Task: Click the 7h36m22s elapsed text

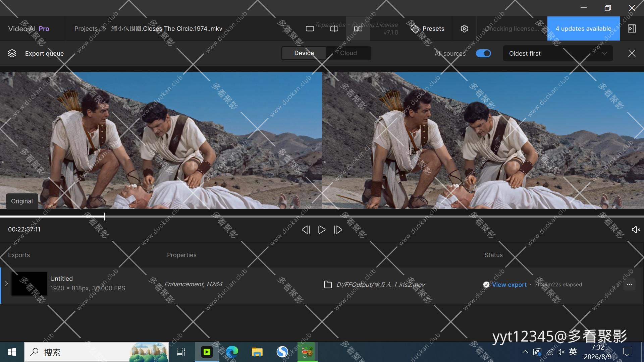Action: tap(558, 285)
